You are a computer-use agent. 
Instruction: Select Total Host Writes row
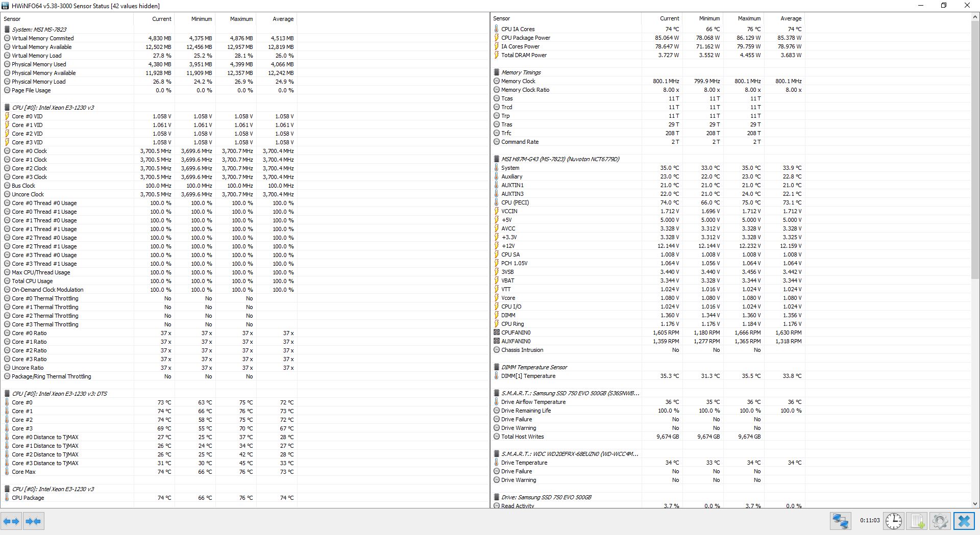648,437
